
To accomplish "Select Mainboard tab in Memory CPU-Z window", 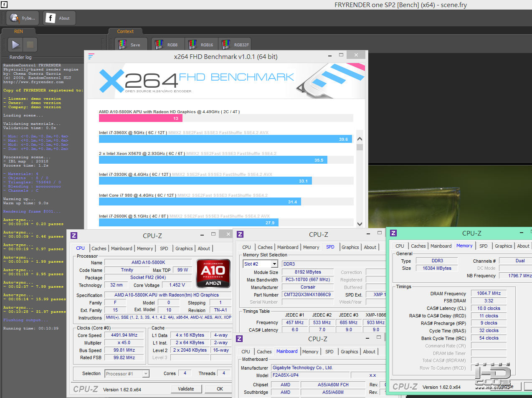I will pyautogui.click(x=441, y=246).
